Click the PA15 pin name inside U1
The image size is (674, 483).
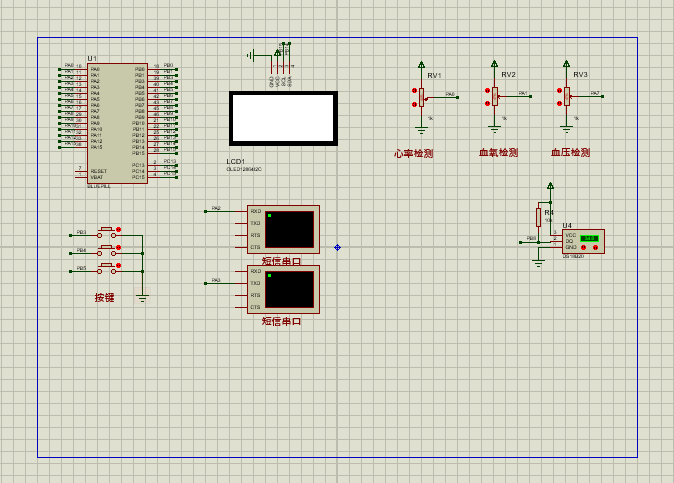tap(97, 147)
